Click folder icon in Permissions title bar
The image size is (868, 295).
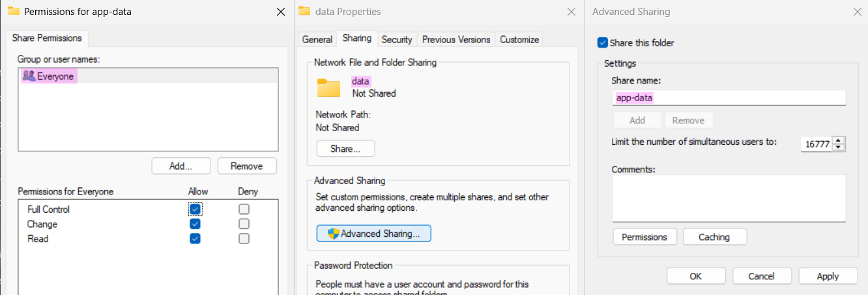click(13, 11)
